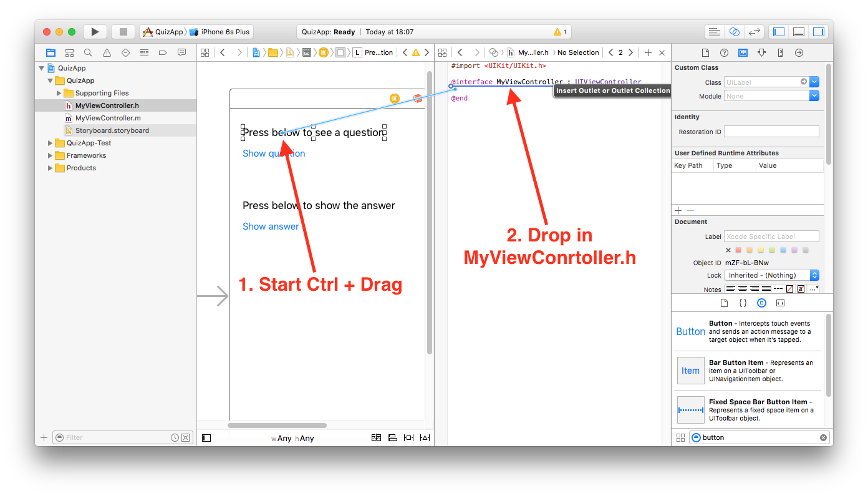Select the QuizApp scheme in toolbar
This screenshot has width=868, height=496.
click(162, 32)
